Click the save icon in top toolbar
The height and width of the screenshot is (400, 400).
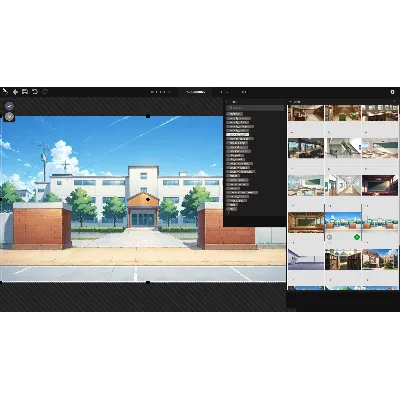click(x=25, y=92)
